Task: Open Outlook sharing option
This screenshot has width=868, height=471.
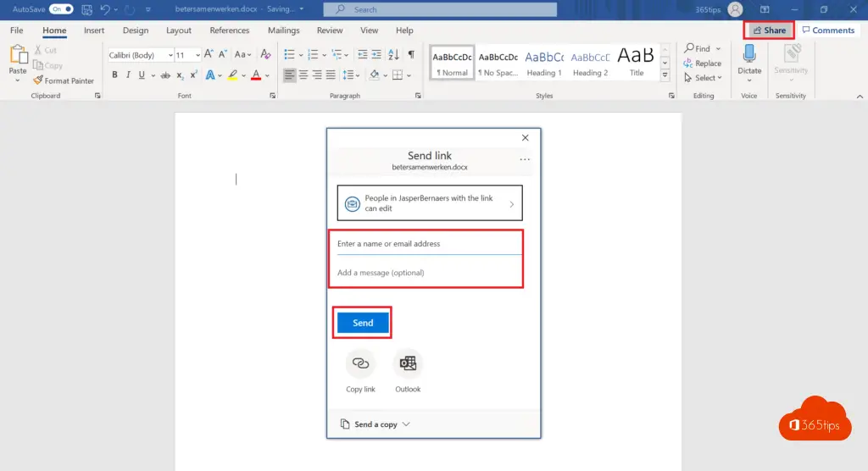Action: tap(408, 363)
